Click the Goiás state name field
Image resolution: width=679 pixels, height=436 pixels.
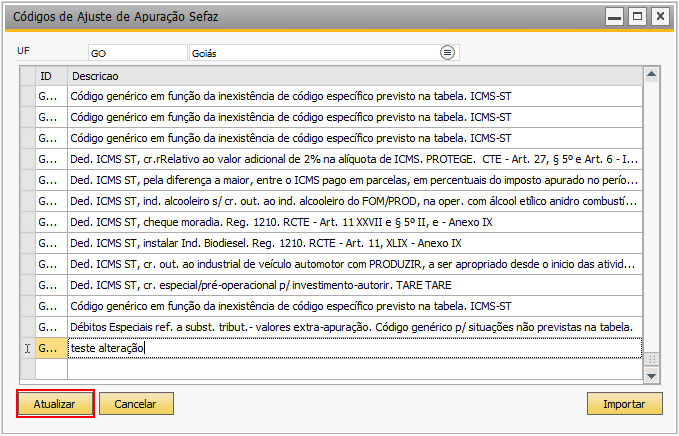click(314, 53)
